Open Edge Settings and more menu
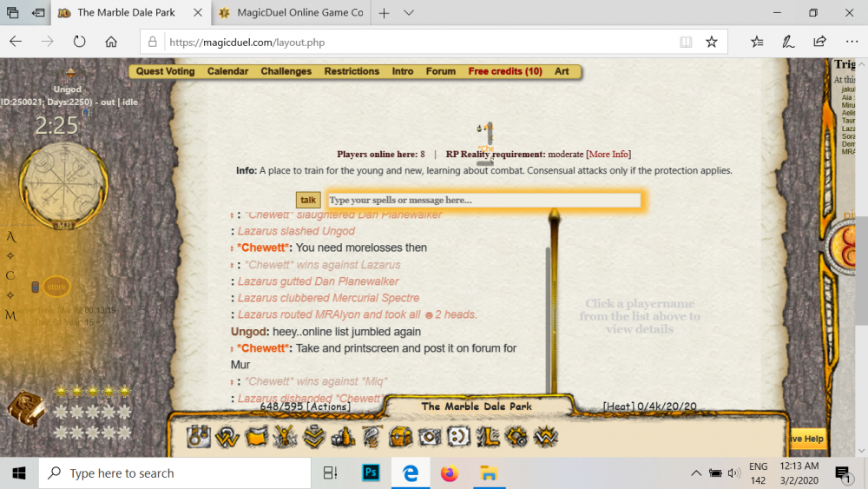 point(852,42)
